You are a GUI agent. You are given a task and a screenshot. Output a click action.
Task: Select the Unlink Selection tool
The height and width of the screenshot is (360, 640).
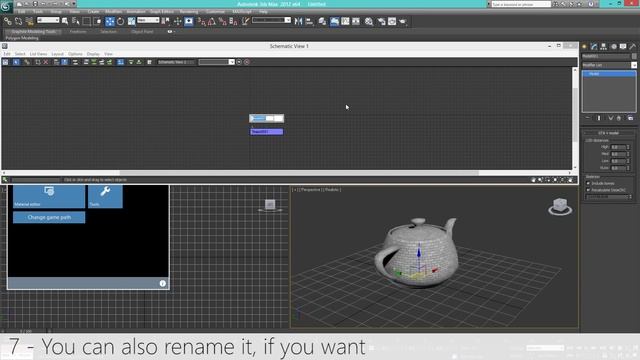[x=18, y=21]
